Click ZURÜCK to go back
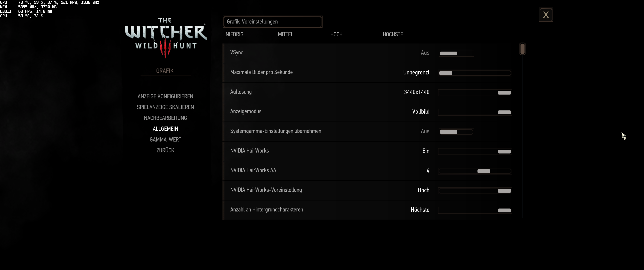This screenshot has height=270, width=644. (165, 150)
